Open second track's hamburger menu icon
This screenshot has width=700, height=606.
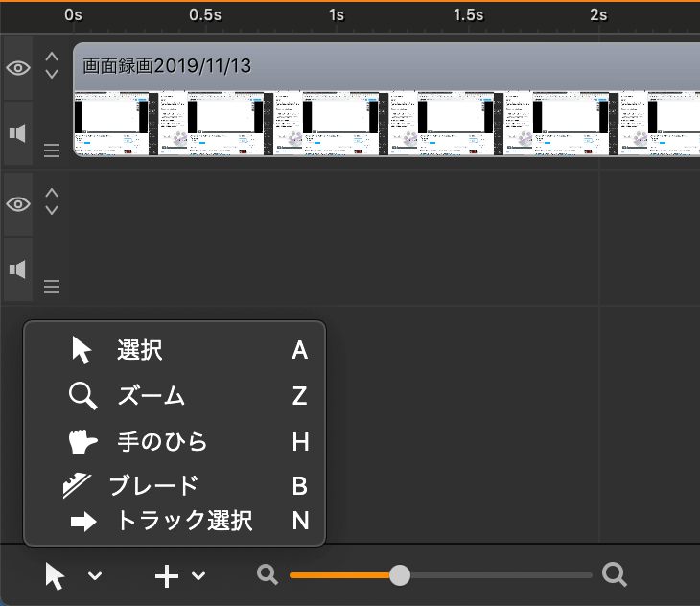click(x=52, y=287)
